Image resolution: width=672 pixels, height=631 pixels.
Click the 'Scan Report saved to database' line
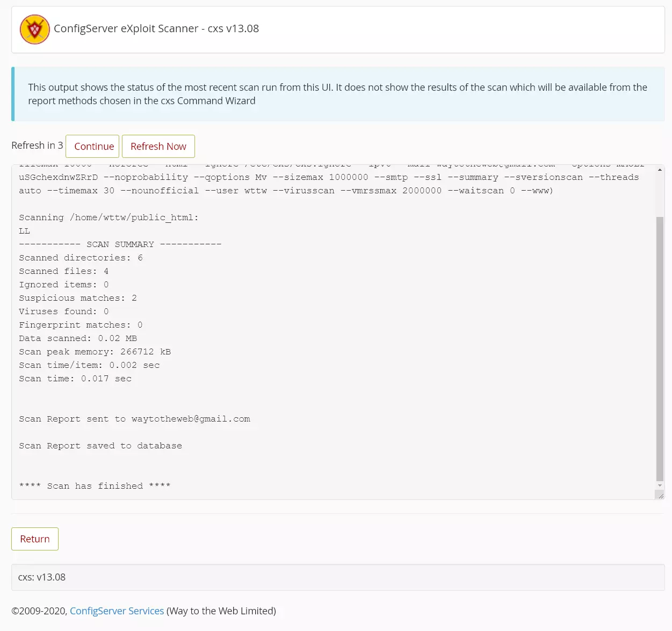[100, 446]
